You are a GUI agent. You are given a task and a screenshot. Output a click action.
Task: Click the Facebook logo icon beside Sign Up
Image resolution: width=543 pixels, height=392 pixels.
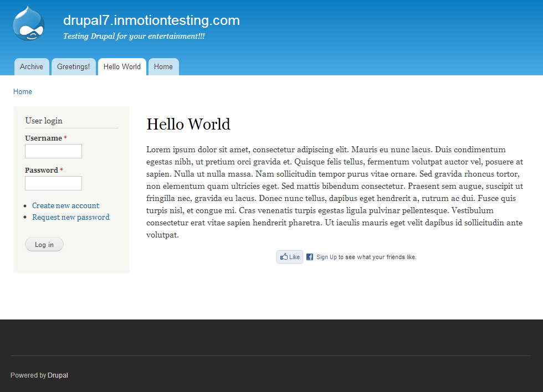[310, 257]
